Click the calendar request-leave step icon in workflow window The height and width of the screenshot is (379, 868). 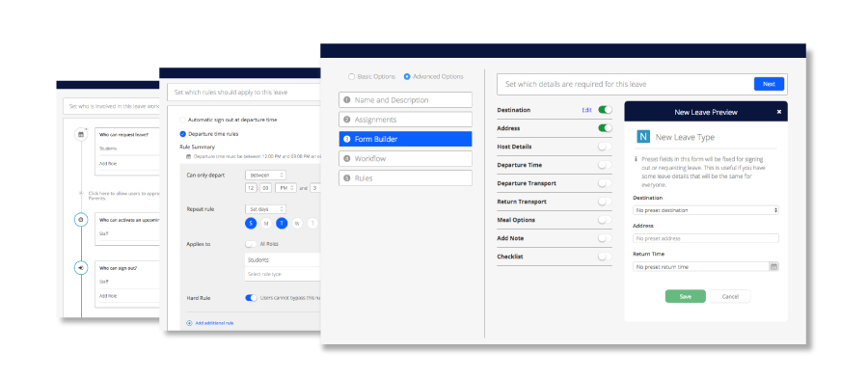click(81, 134)
